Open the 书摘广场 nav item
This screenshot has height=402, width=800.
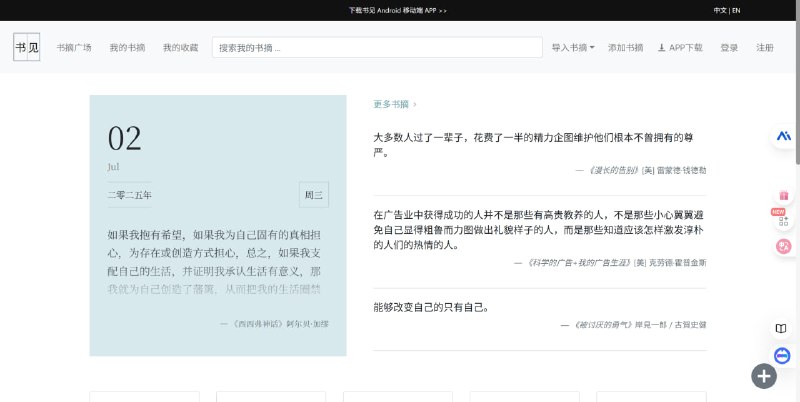74,48
